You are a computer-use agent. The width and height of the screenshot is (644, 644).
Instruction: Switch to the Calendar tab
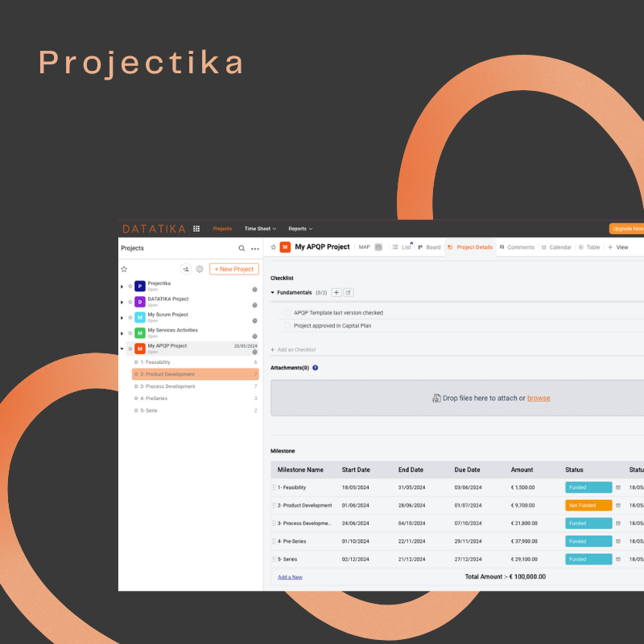pyautogui.click(x=556, y=247)
